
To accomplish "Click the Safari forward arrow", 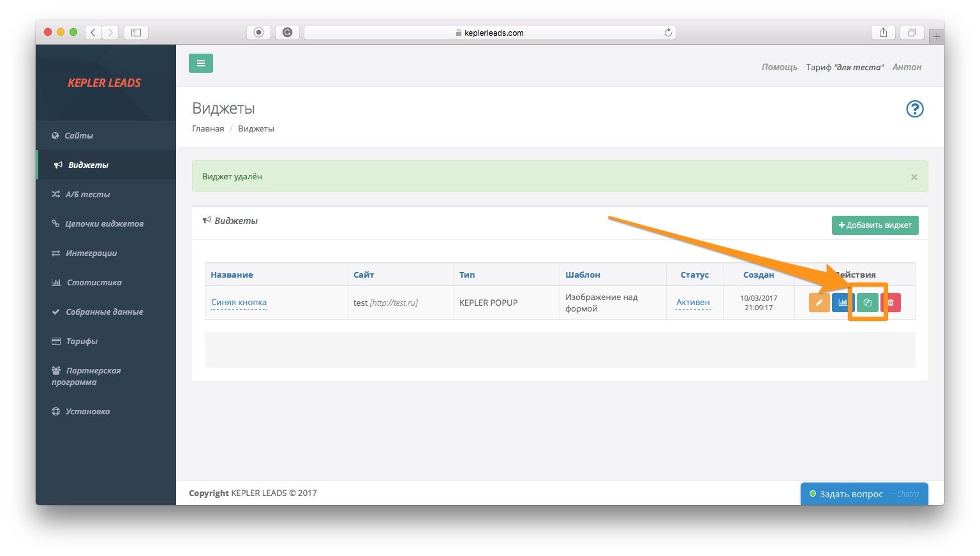I will click(110, 33).
